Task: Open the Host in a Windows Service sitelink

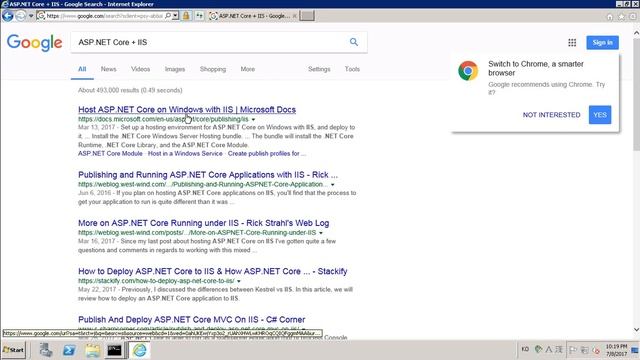Action: (185, 153)
